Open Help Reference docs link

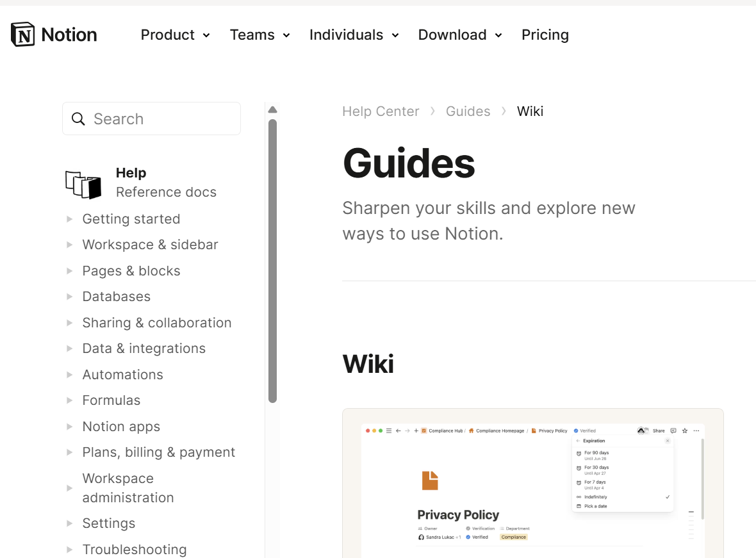click(166, 183)
